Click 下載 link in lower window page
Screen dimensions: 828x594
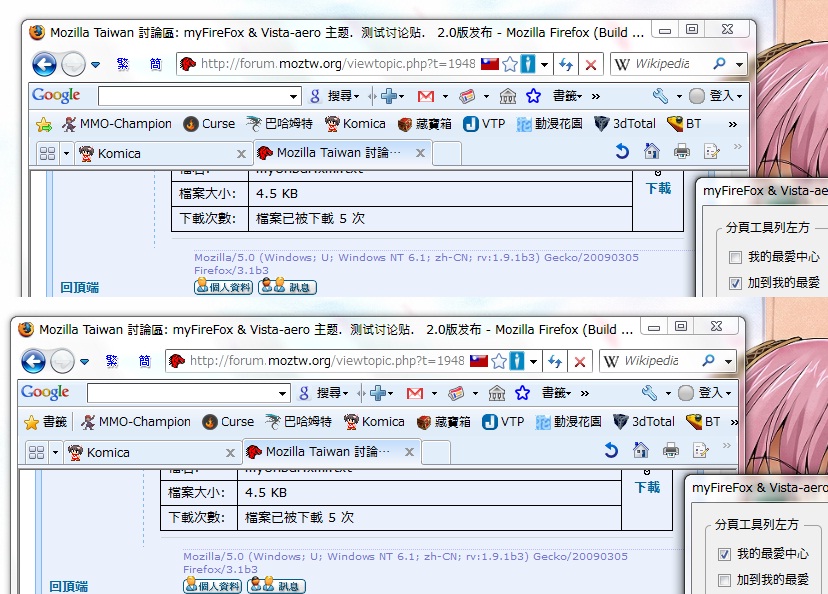tap(647, 487)
